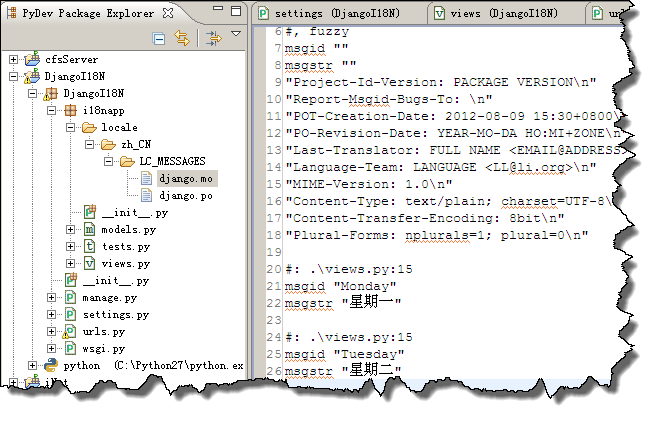Collapse the zh_CN folder
Screen dimensions: 658x421
click(x=89, y=144)
